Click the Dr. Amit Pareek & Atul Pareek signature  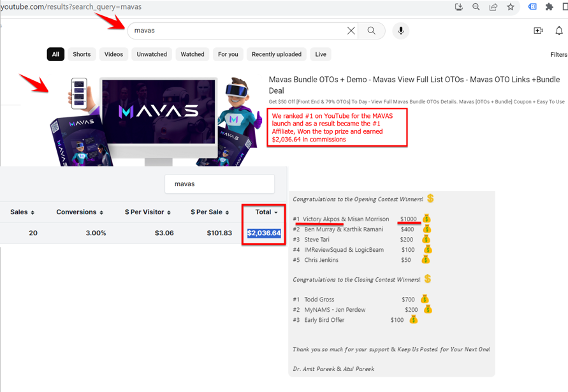[333, 369]
